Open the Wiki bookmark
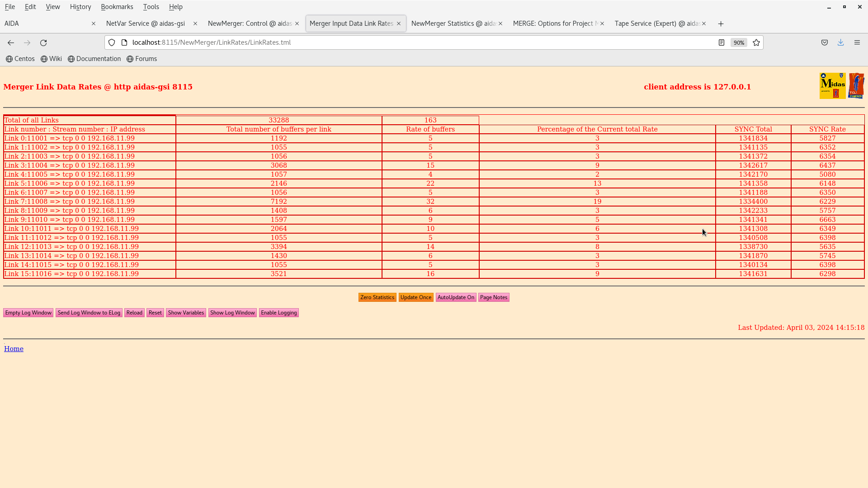The image size is (868, 488). coord(51,59)
